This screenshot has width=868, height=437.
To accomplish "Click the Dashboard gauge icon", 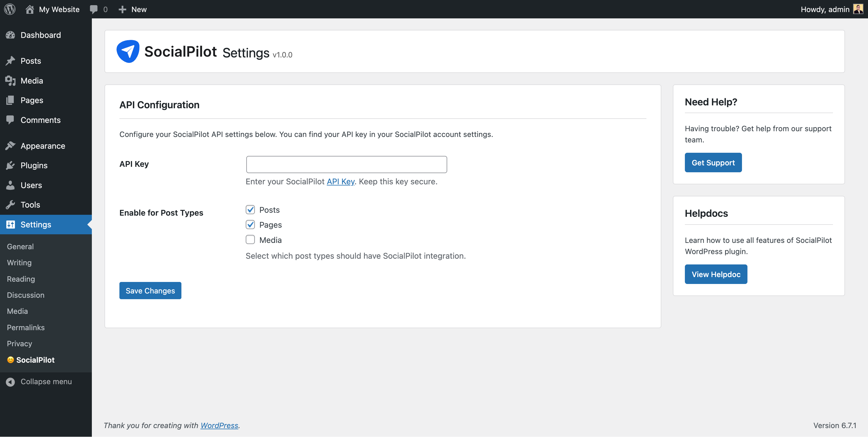I will (x=10, y=35).
